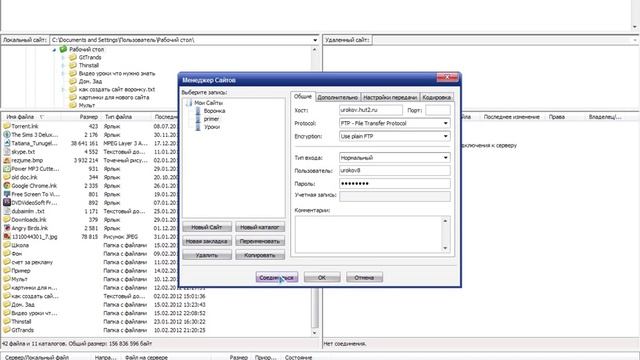
Task: Click the Downloads.lnk icon
Action: pyautogui.click(x=7, y=220)
